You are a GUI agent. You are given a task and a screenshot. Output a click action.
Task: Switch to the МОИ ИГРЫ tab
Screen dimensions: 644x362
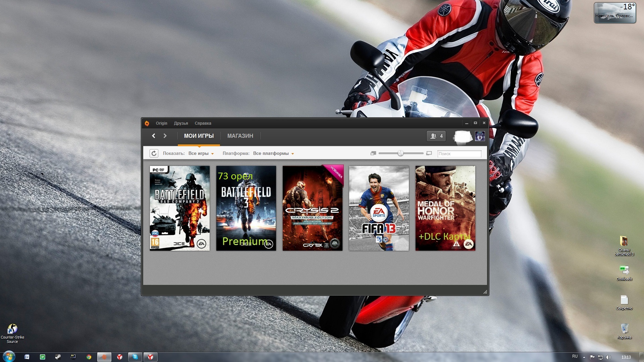coord(199,136)
